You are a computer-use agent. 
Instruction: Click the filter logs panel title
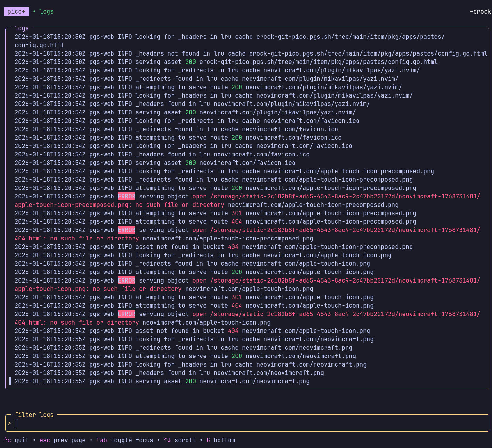click(x=34, y=415)
